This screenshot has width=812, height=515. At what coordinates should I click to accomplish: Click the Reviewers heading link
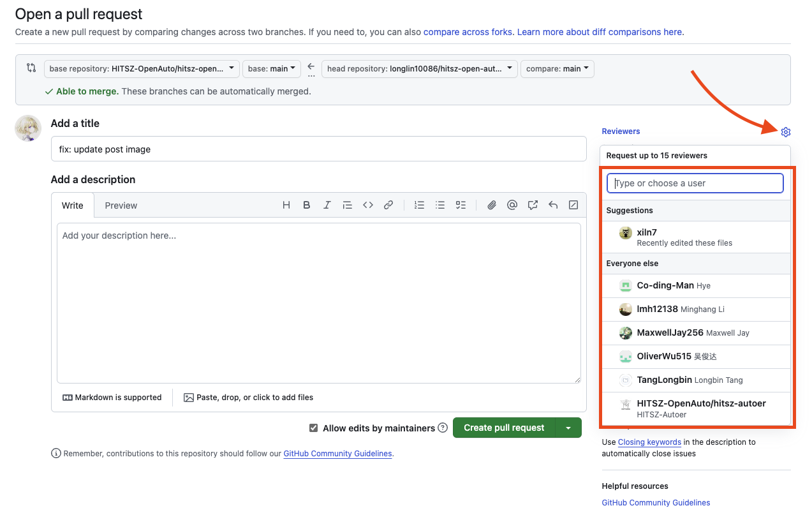point(621,131)
